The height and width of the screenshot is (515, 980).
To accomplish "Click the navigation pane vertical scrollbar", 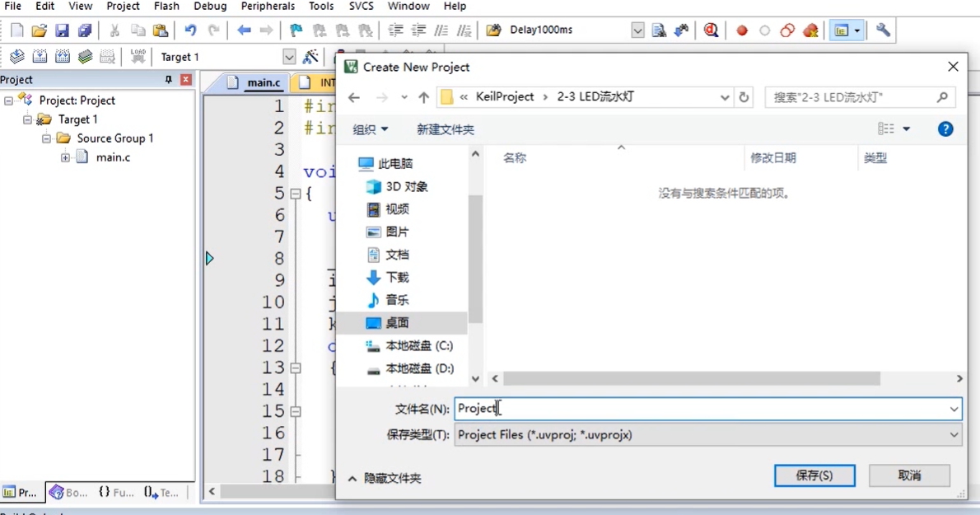I will 475,259.
